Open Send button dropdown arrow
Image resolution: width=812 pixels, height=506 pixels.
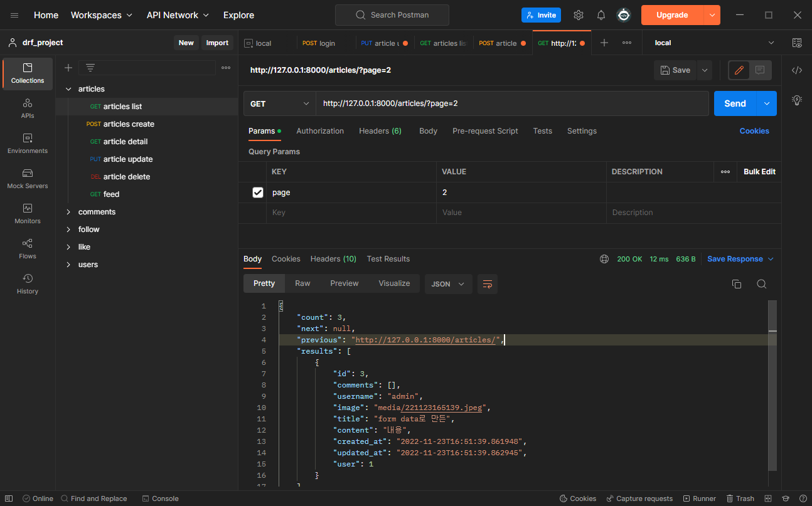pos(767,103)
